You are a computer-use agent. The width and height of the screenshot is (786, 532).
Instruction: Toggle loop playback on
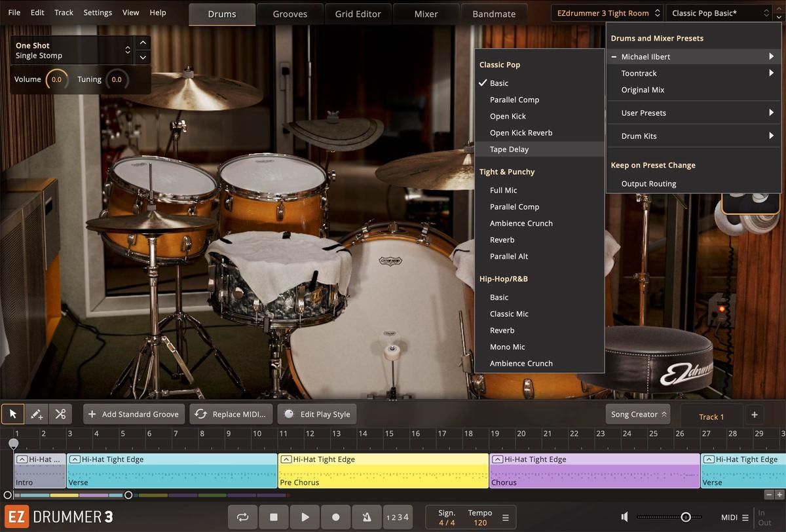coord(243,517)
